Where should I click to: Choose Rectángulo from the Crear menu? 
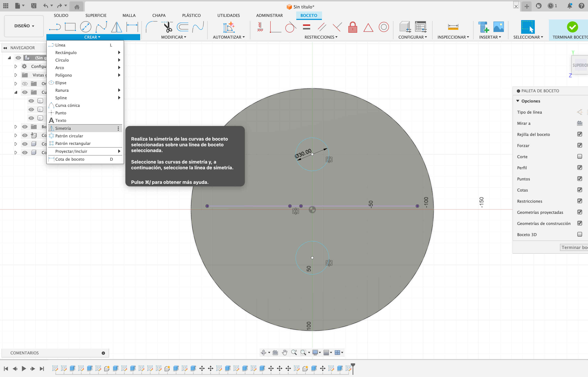85,53
